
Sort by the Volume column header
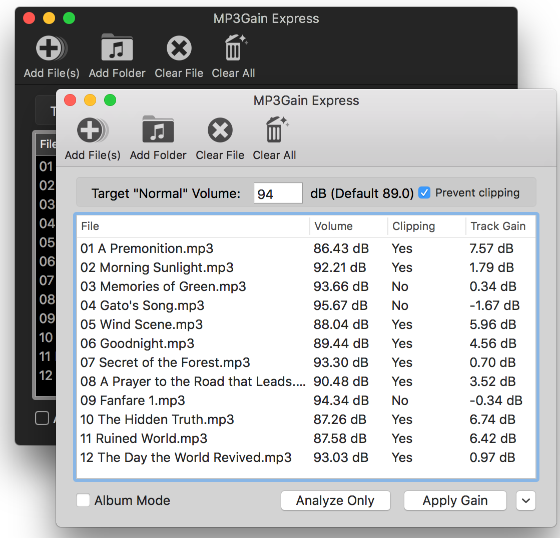click(349, 226)
